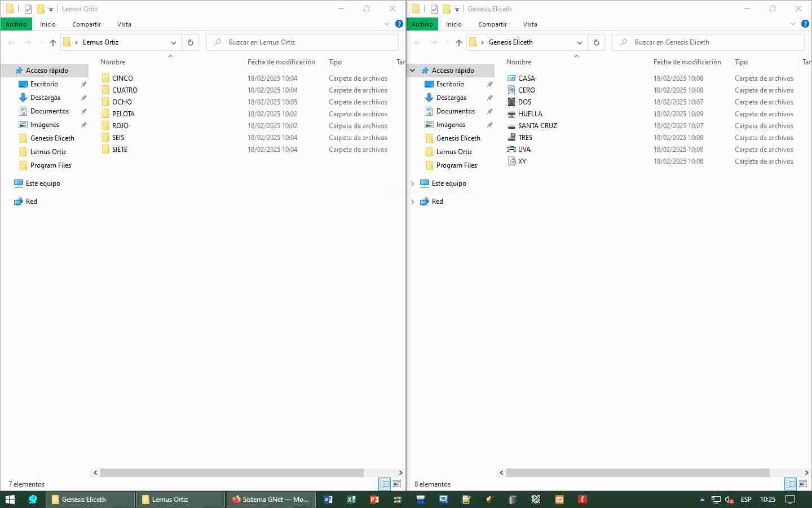812x508 pixels.
Task: Open the Excel icon in the taskbar
Action: [351, 500]
